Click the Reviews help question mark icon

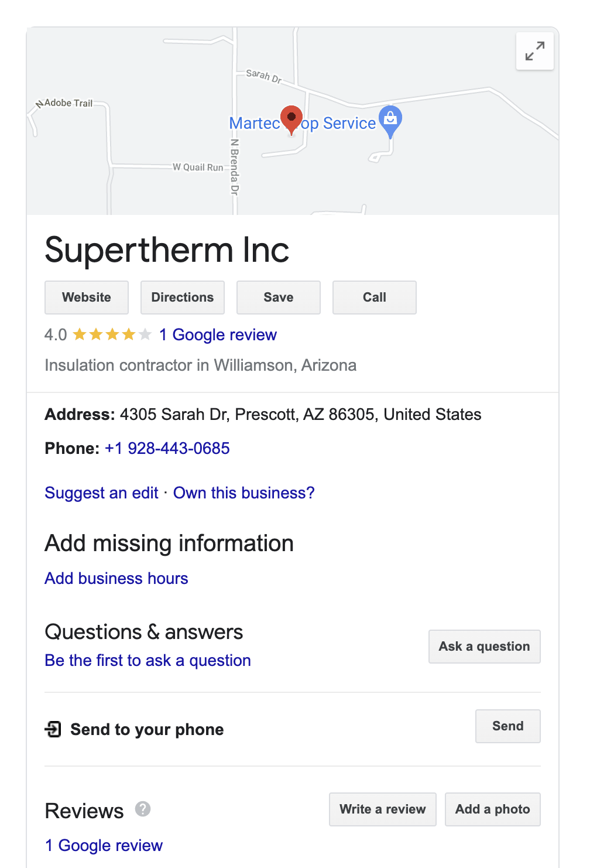[x=143, y=809]
